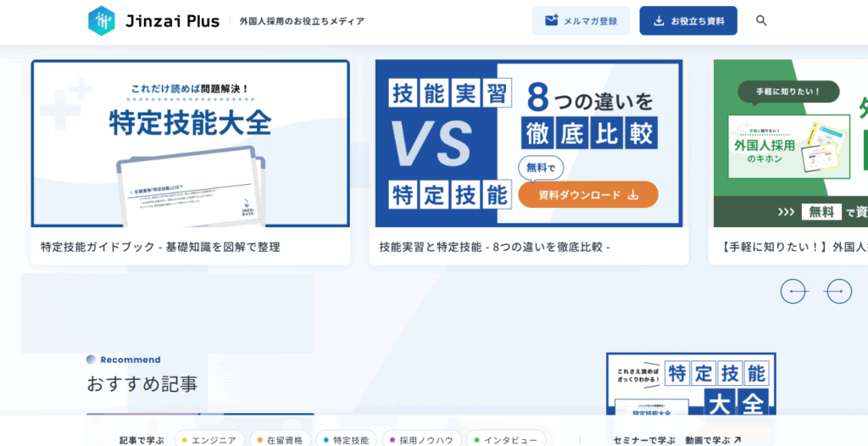Select the 特定技能 category tag
The height and width of the screenshot is (446, 868).
[x=347, y=440]
